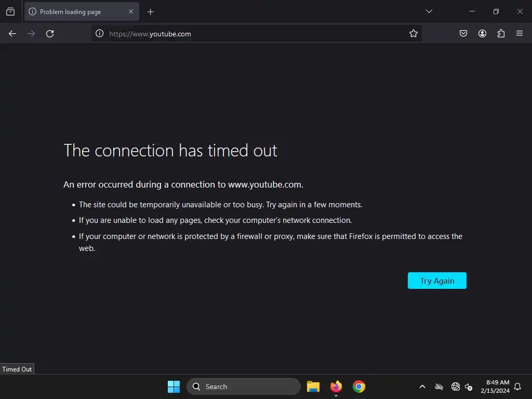Click the taskbar Search box
The image size is (532, 399).
243,387
